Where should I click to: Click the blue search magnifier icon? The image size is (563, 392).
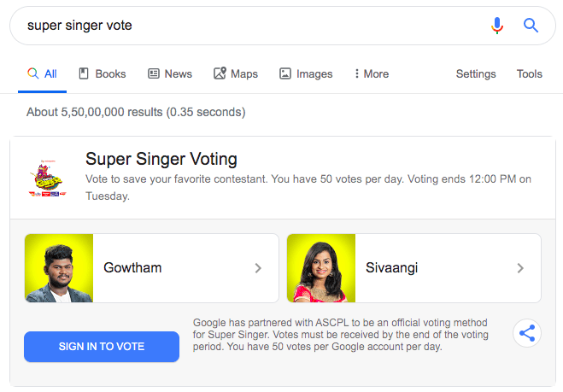click(x=531, y=26)
